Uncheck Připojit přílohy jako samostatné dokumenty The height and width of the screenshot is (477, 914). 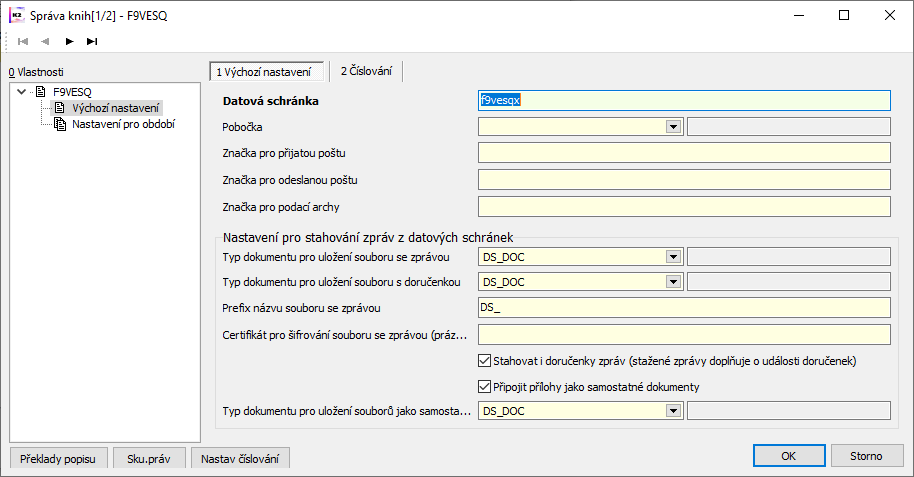click(486, 386)
